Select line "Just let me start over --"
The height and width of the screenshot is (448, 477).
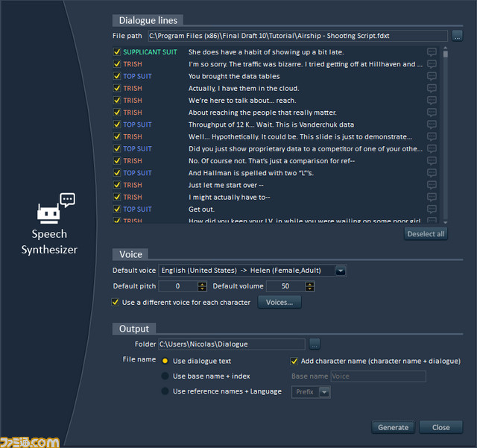(x=226, y=185)
